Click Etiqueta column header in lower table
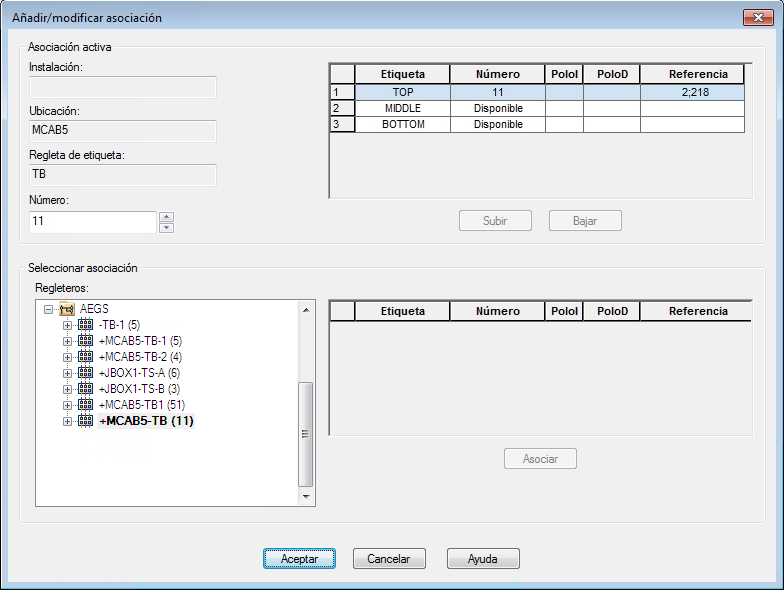This screenshot has height=590, width=784. [x=402, y=311]
